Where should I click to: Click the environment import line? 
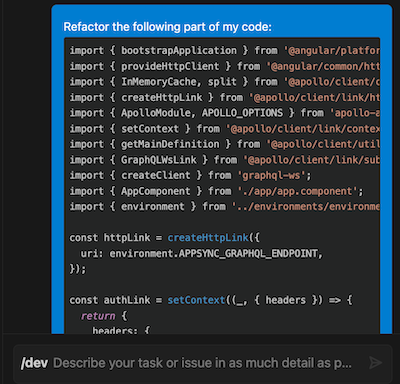[225, 207]
